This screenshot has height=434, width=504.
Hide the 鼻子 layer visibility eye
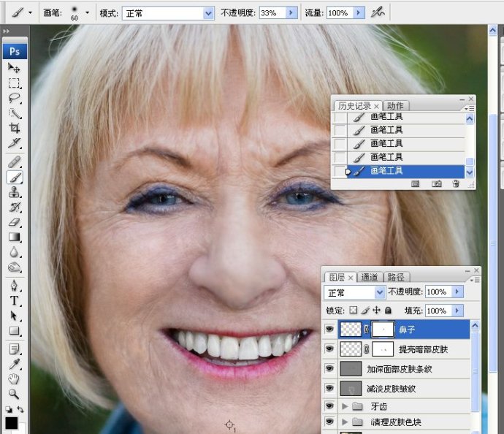coord(329,329)
